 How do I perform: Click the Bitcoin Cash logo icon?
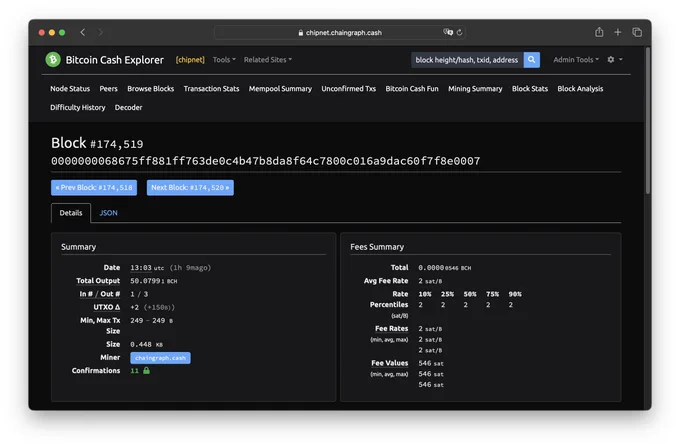tap(53, 59)
